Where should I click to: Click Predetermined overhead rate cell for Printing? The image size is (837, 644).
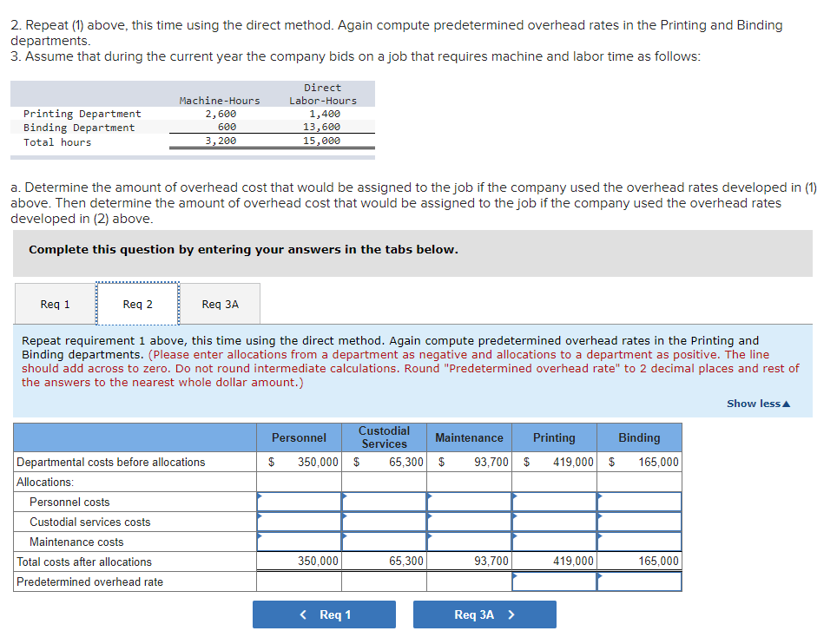[554, 582]
